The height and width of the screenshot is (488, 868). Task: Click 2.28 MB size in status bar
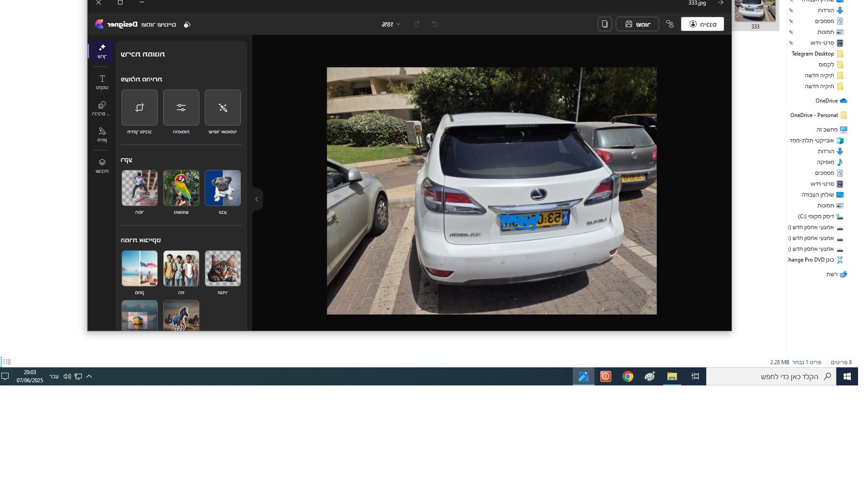pos(779,362)
